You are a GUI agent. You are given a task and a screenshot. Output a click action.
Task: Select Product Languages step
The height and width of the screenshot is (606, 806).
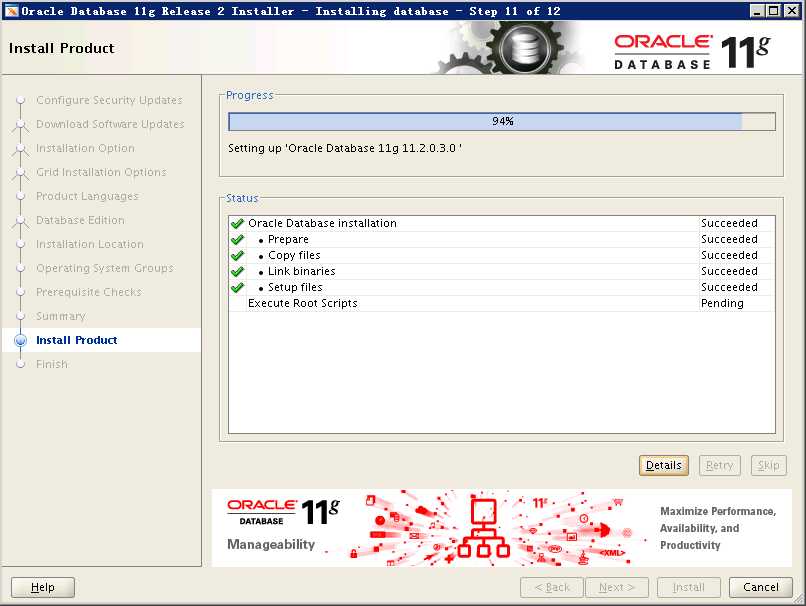(x=87, y=196)
